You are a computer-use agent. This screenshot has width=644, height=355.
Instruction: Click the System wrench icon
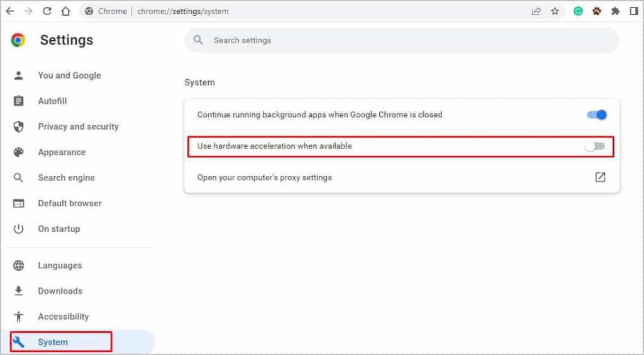pos(18,342)
